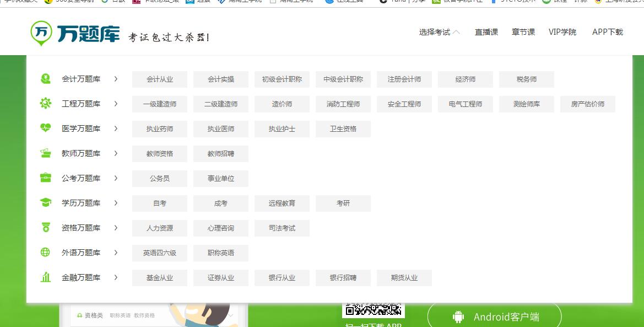
Task: Click the 资格万题库 medal icon
Action: [x=46, y=228]
